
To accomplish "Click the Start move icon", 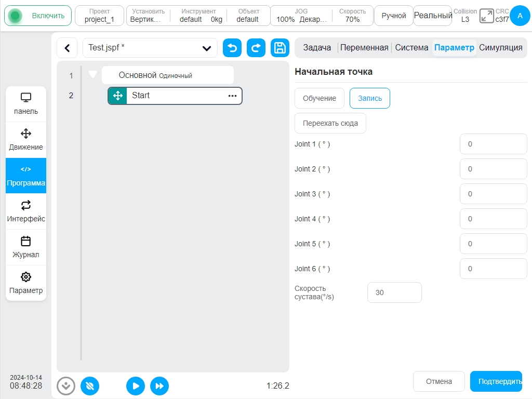I will (x=118, y=96).
